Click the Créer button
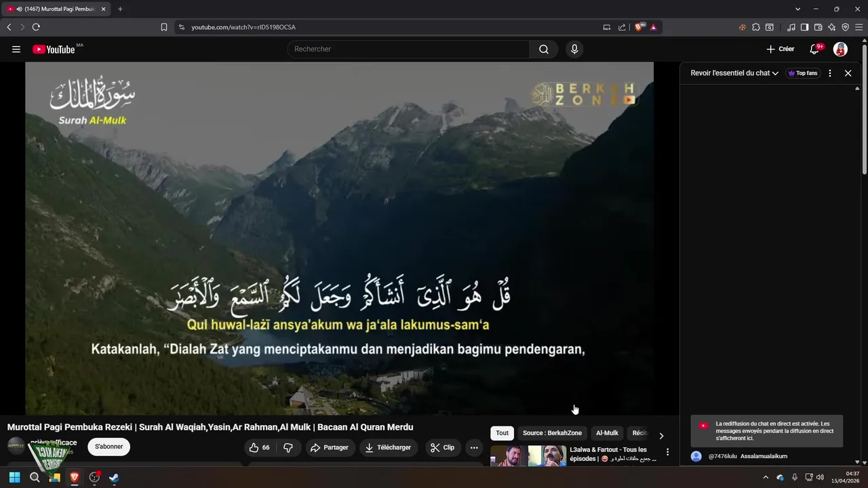Viewport: 868px width, 488px height. 780,49
